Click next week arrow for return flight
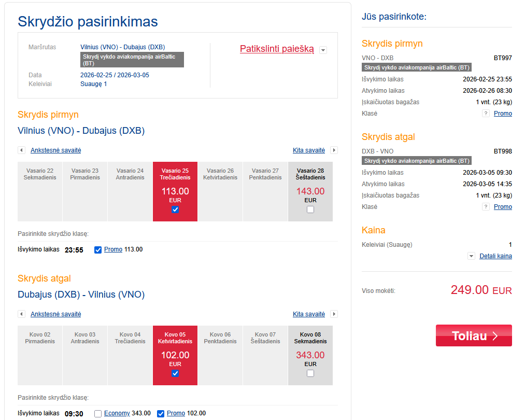525x420 pixels. pyautogui.click(x=334, y=314)
